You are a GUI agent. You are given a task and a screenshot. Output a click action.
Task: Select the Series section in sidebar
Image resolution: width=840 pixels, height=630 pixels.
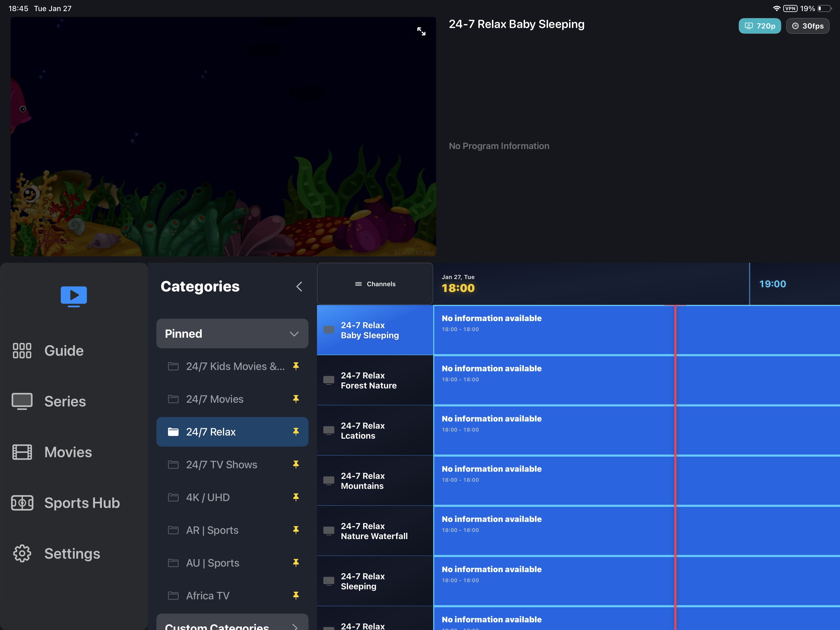coord(65,401)
